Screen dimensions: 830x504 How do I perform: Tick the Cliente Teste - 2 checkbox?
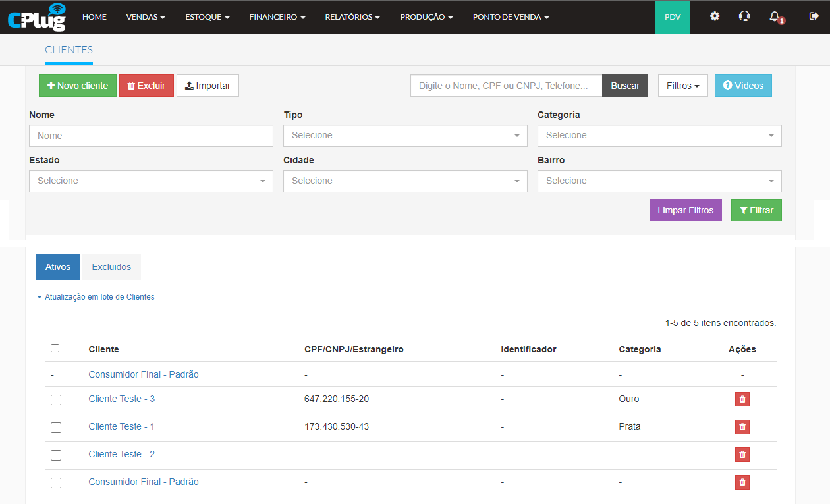pyautogui.click(x=56, y=455)
